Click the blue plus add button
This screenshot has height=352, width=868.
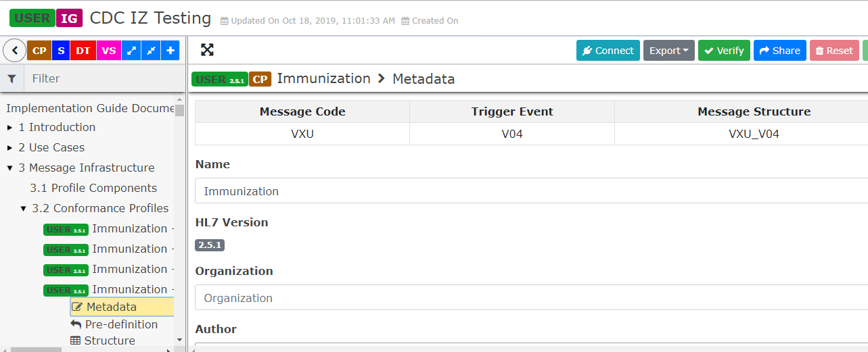point(170,51)
